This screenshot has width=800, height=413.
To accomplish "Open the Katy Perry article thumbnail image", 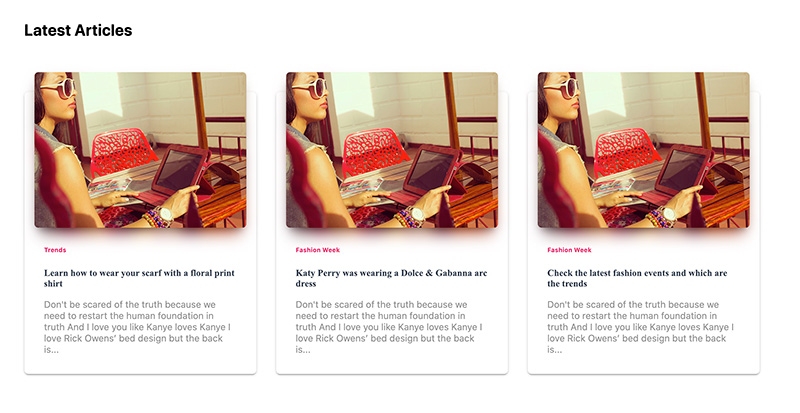I will tap(392, 150).
